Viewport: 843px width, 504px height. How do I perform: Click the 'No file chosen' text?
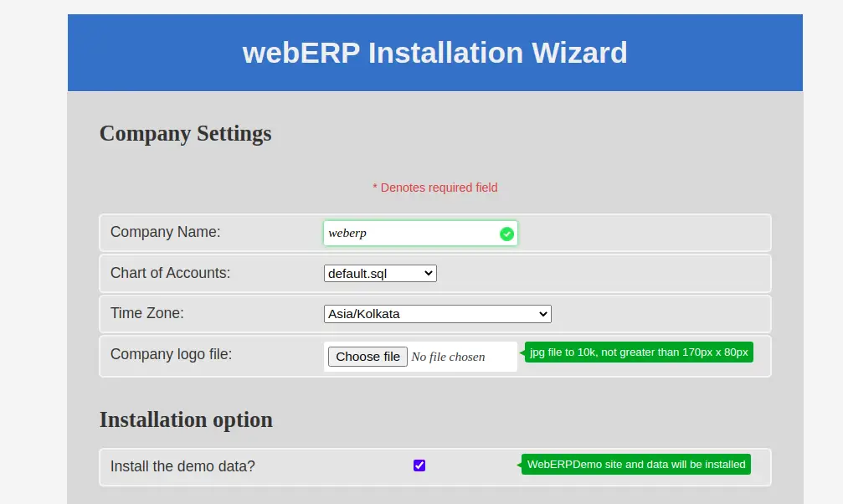[x=448, y=357]
